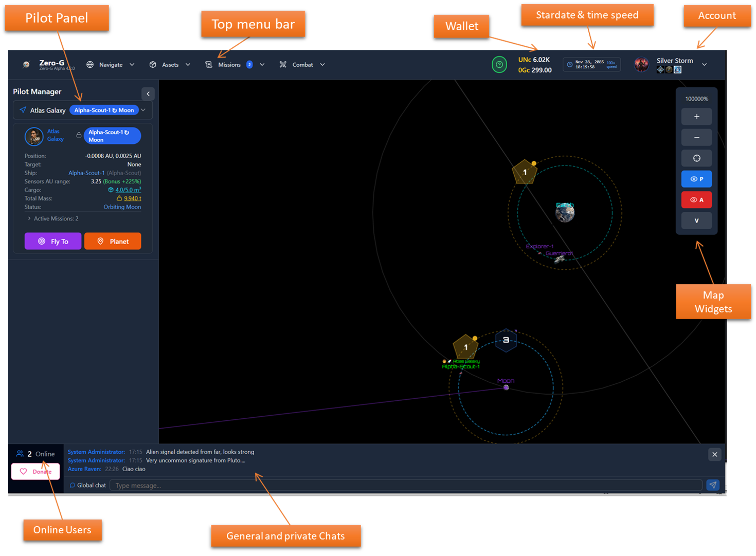756x556 pixels.
Task: Zoom out with the map minus button
Action: coord(696,137)
